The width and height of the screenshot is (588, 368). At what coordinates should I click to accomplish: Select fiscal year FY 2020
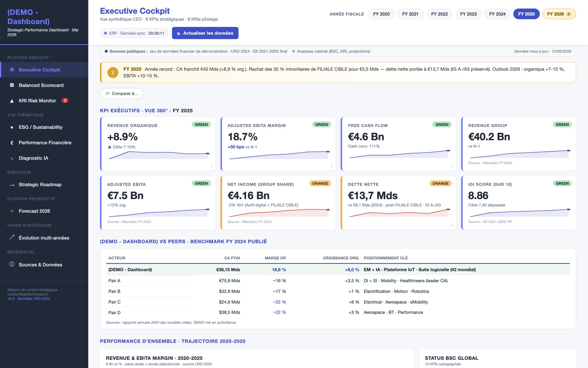(x=381, y=14)
